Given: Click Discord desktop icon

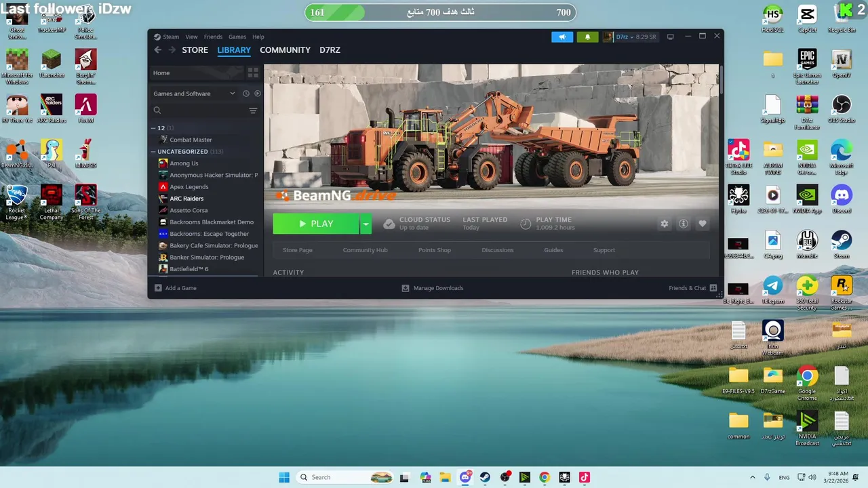Looking at the screenshot, I should 842,199.
